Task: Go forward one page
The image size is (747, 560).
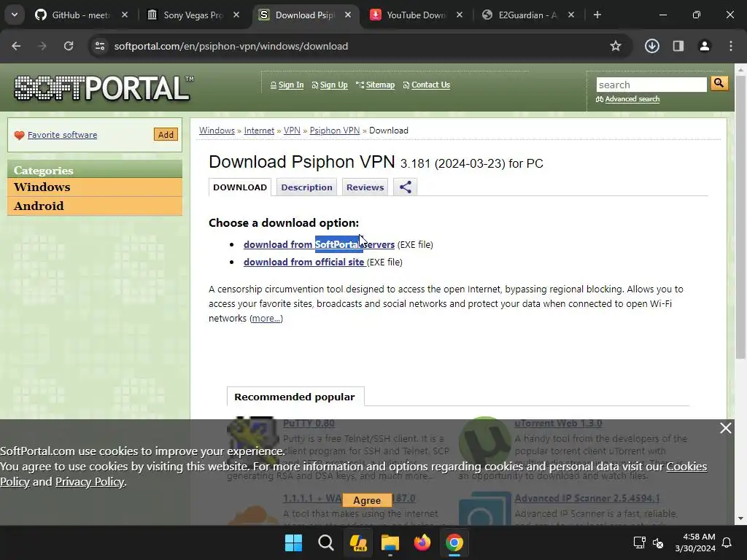Action: [x=42, y=46]
